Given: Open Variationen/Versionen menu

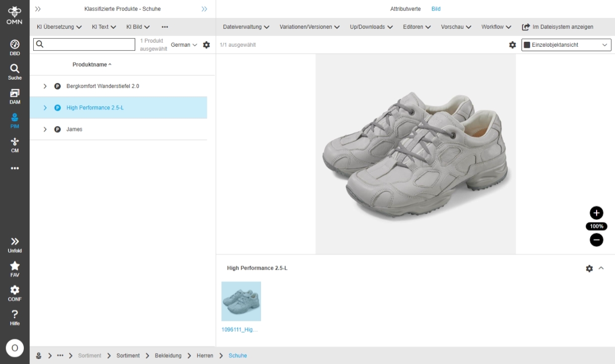Looking at the screenshot, I should [x=310, y=27].
